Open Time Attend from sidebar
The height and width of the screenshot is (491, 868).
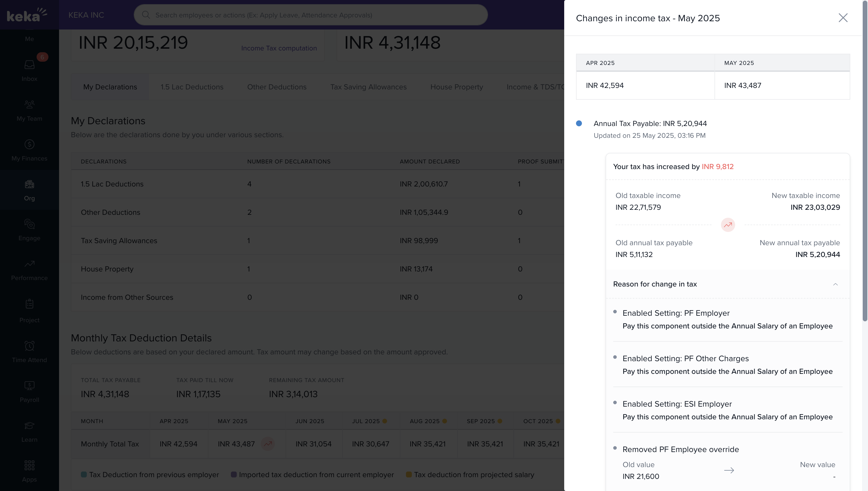[x=29, y=346]
